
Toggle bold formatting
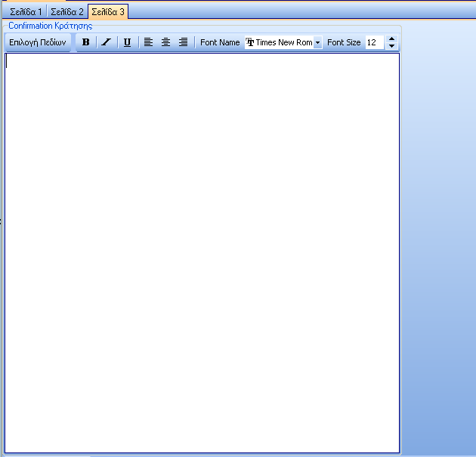(86, 42)
